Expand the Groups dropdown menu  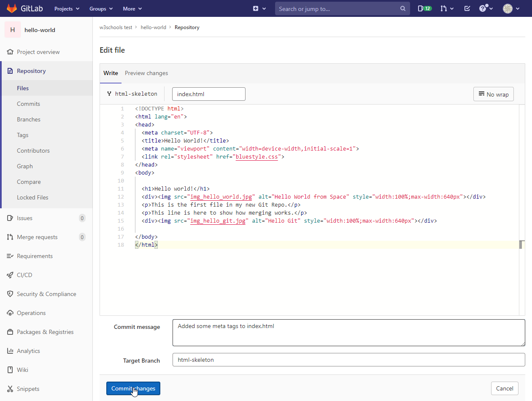[101, 8]
